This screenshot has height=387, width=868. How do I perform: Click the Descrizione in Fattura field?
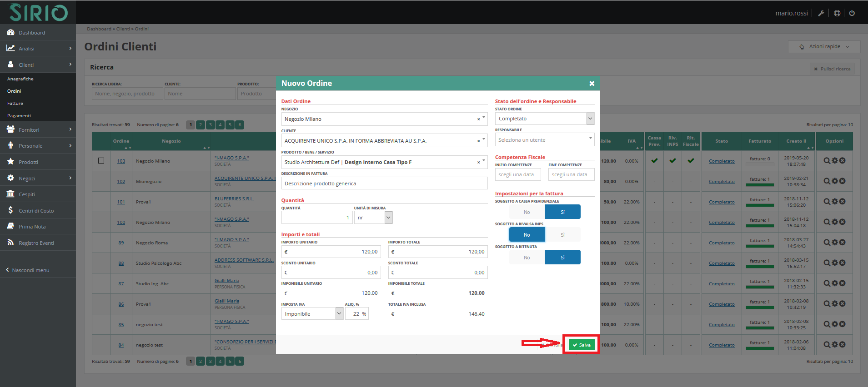tap(384, 184)
